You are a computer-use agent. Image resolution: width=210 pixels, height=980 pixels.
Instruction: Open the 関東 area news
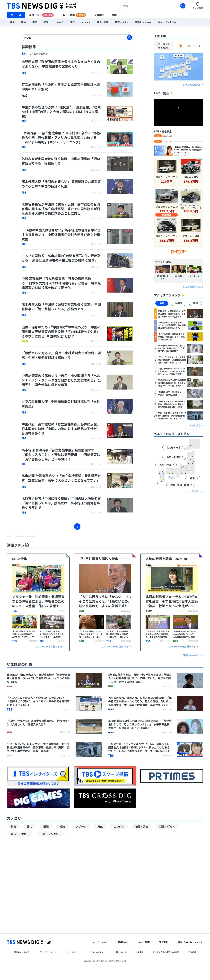pyautogui.click(x=192, y=478)
